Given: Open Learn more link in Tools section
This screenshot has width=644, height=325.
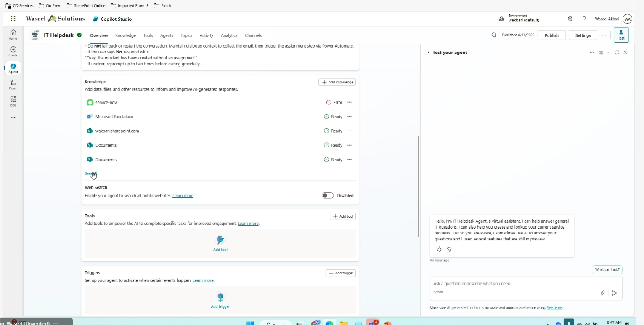Looking at the screenshot, I should click(x=248, y=224).
